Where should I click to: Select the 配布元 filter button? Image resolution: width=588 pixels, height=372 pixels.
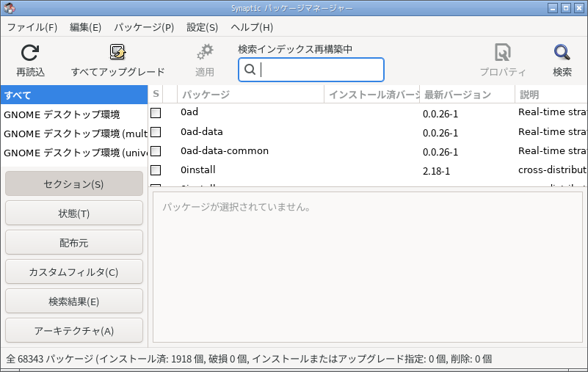[74, 243]
